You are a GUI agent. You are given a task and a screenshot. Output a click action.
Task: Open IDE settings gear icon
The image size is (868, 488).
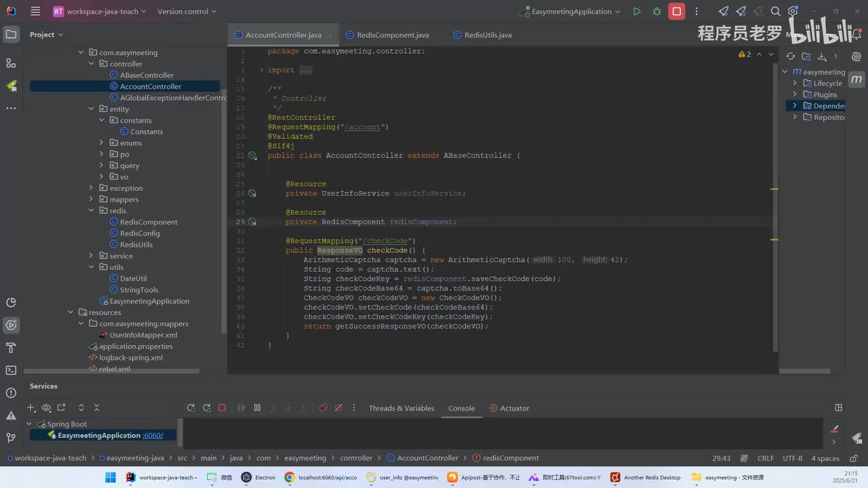(792, 12)
